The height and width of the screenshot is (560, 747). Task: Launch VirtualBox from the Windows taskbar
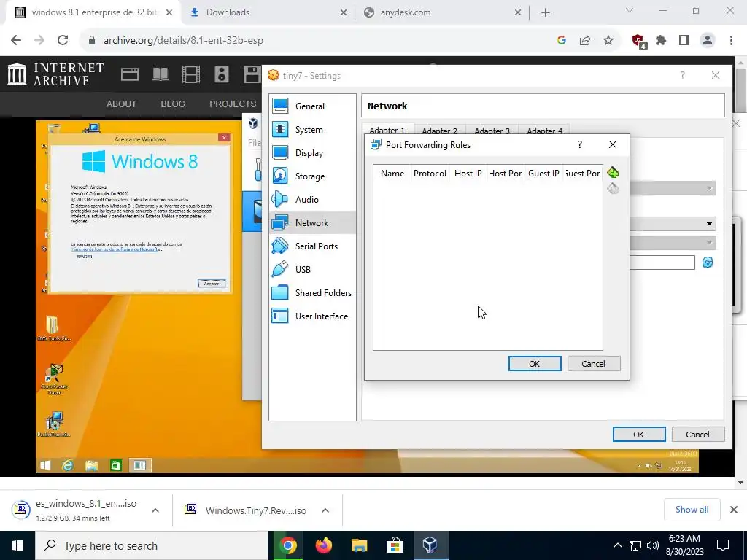[x=430, y=545]
